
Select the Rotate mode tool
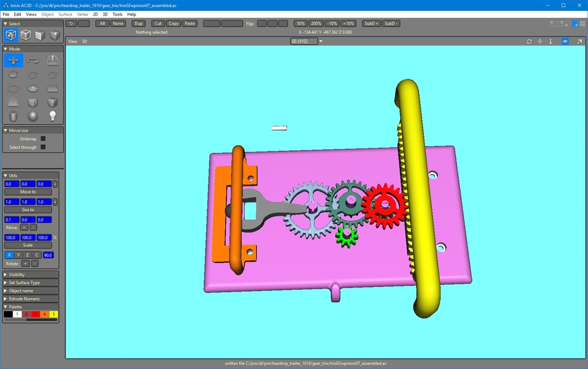pyautogui.click(x=33, y=60)
